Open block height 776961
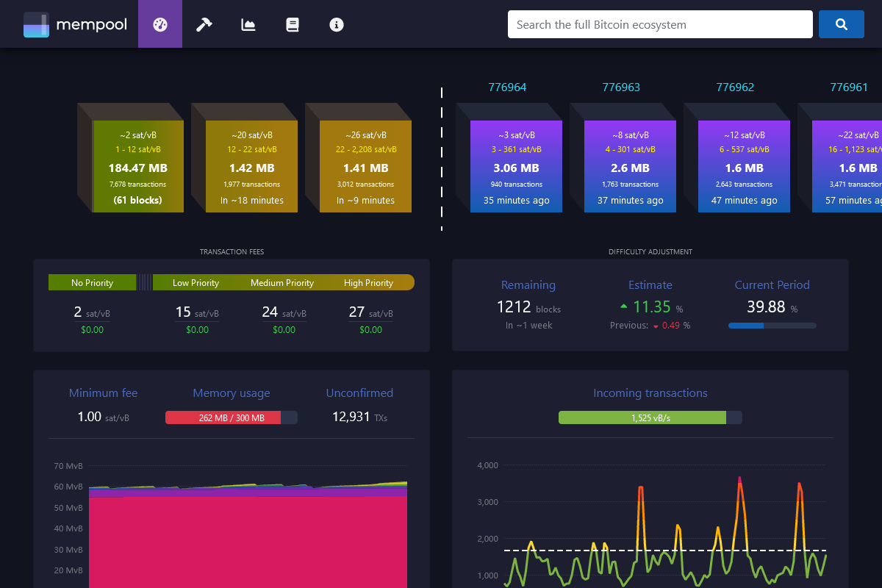This screenshot has height=588, width=882. coord(849,87)
